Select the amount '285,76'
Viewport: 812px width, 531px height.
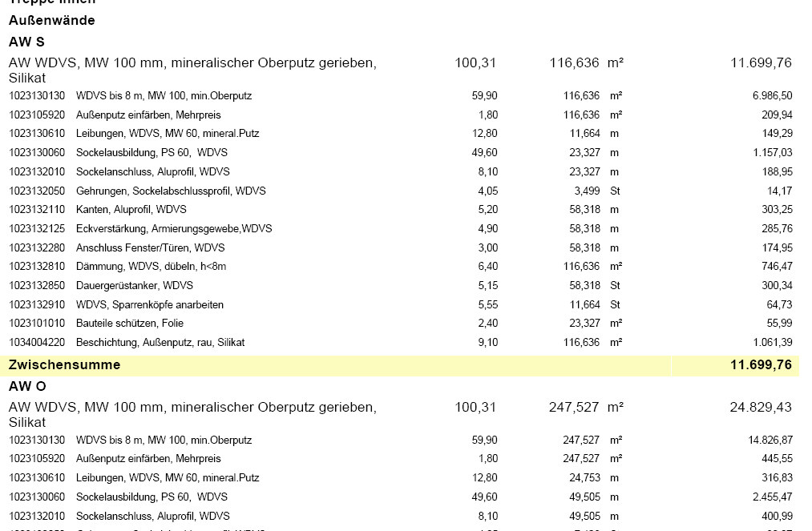point(777,229)
